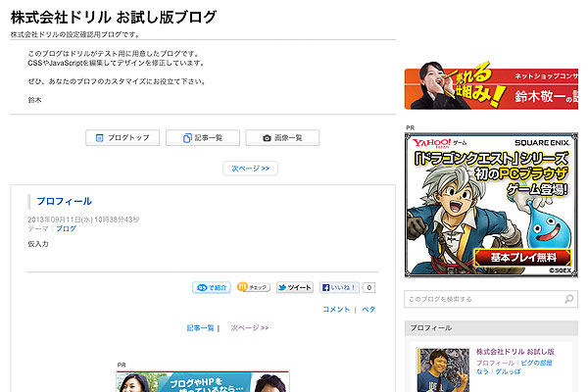588x392 pixels.
Task: Click the 鈴木敬一 net shop banner
Action: point(491,85)
